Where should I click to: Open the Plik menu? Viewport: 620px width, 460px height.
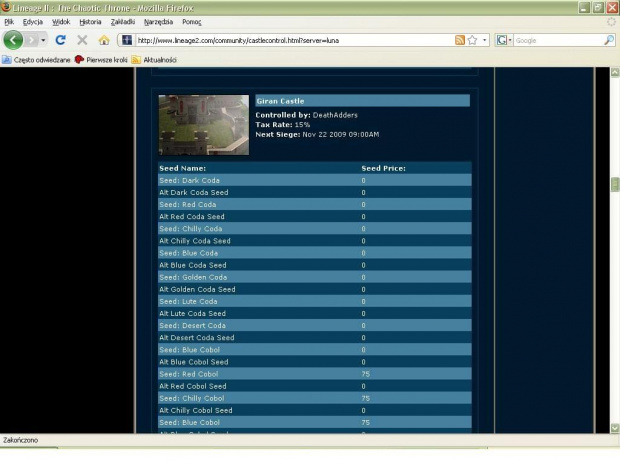[x=9, y=22]
